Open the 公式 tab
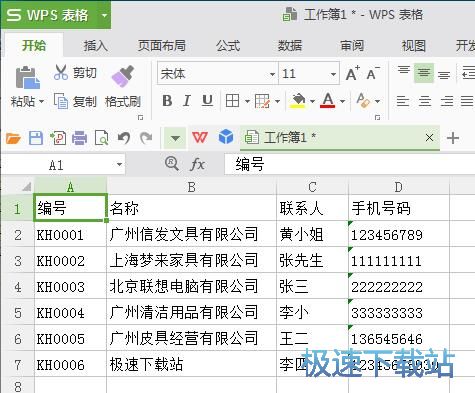 click(x=228, y=46)
